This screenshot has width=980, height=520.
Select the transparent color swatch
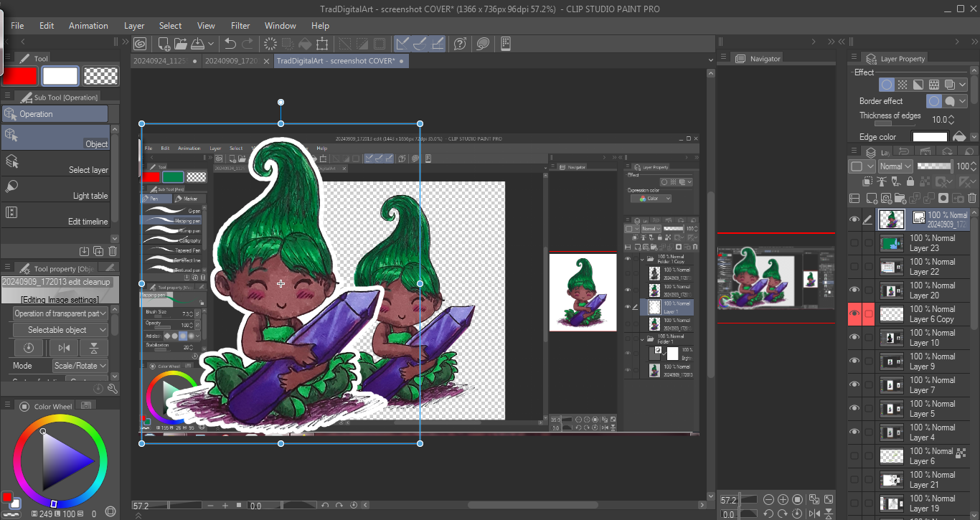pyautogui.click(x=100, y=76)
